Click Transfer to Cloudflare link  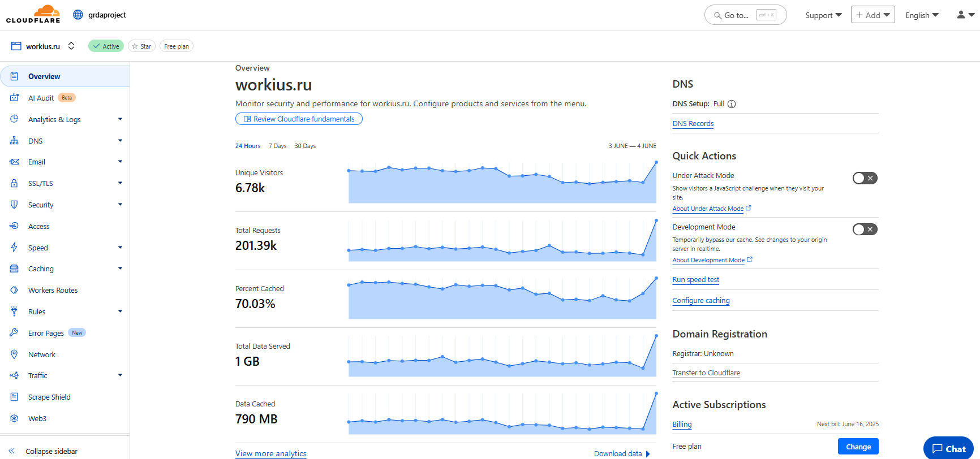click(706, 373)
